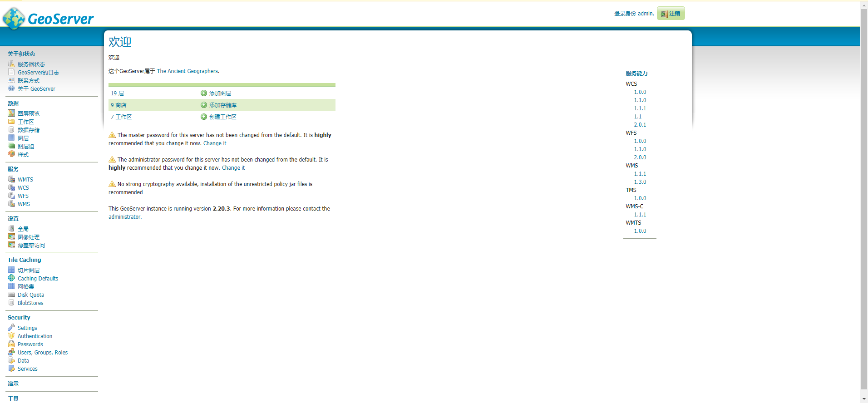Open TMS version 1.0.0 capabilities
Viewport: 868px width, 403px height.
[640, 198]
